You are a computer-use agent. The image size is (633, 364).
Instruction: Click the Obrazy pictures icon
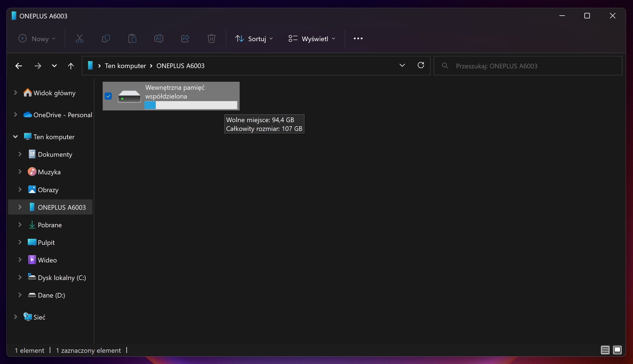pyautogui.click(x=32, y=190)
